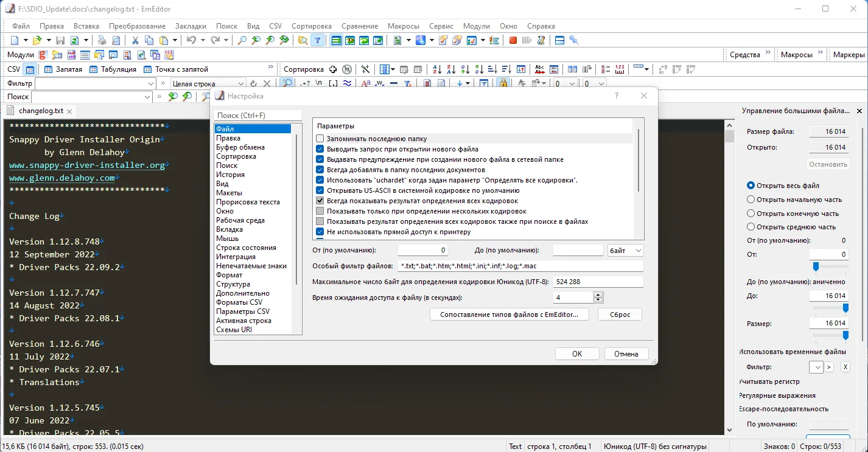
Task: Toggle the Filter funnel icon in toolbar
Action: pos(317,40)
